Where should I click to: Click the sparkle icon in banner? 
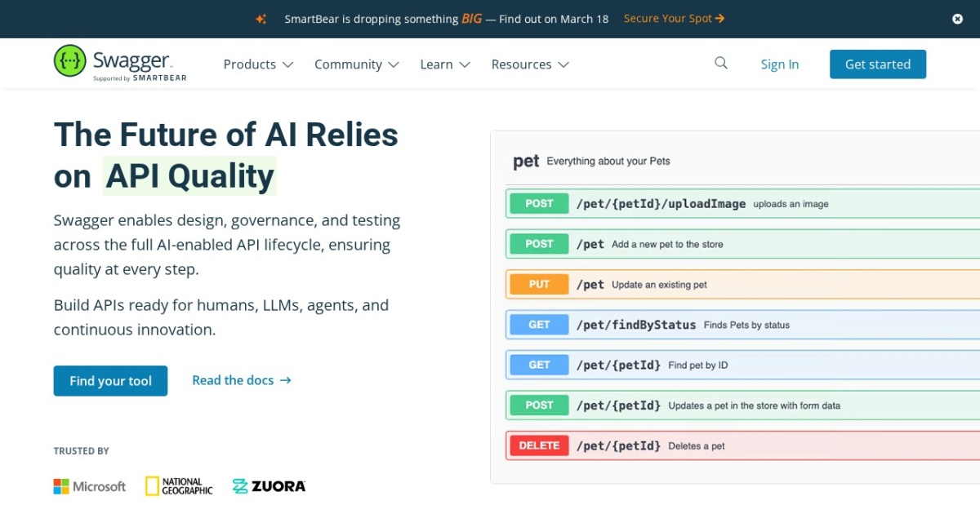(261, 19)
